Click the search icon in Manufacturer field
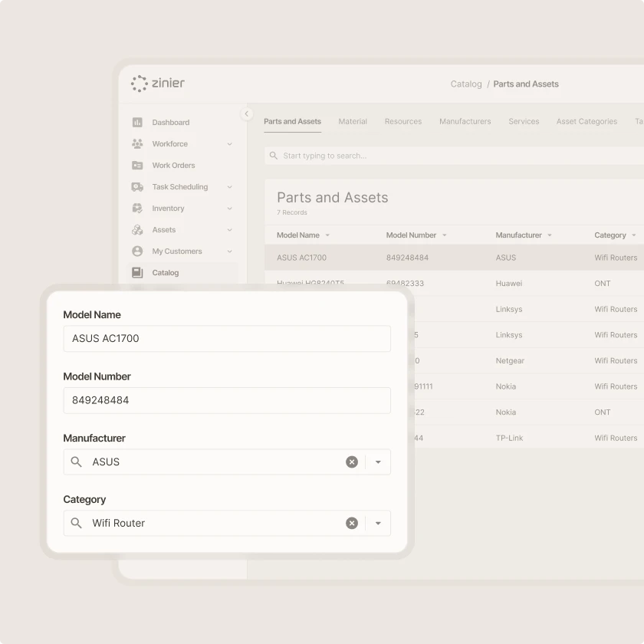The height and width of the screenshot is (644, 644). pos(76,462)
